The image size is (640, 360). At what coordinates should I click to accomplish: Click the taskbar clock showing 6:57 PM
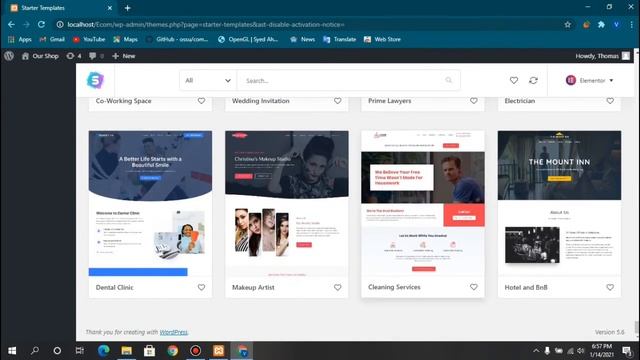602,351
